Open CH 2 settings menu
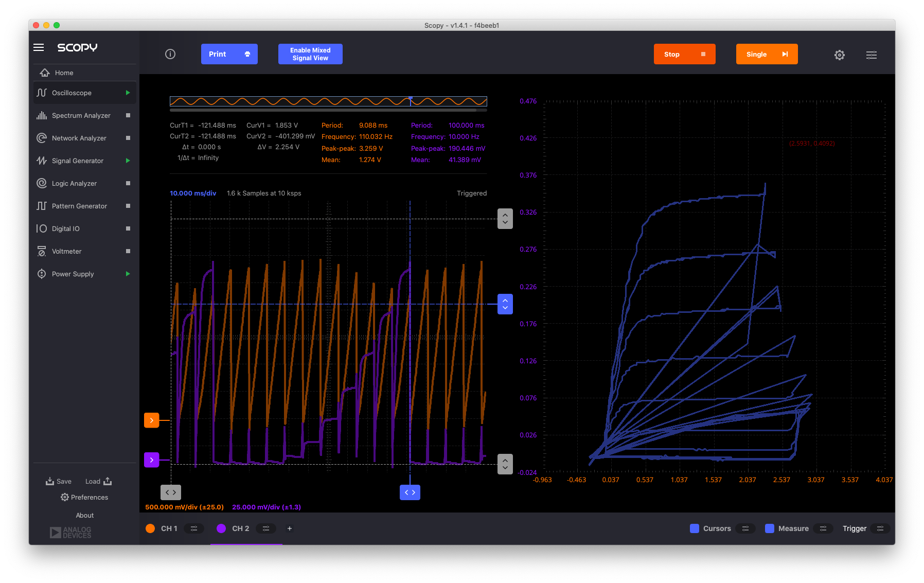Image resolution: width=924 pixels, height=583 pixels. (266, 528)
